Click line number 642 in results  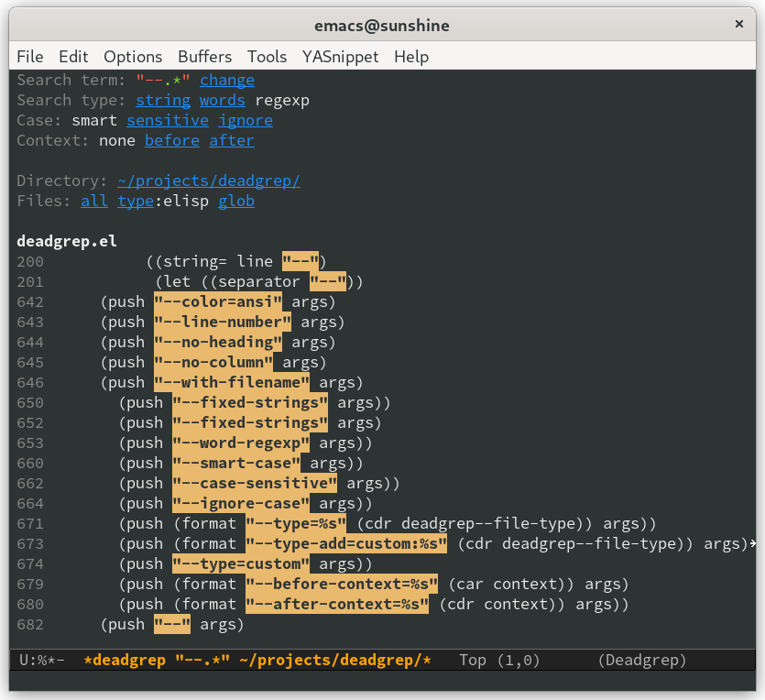pos(30,302)
